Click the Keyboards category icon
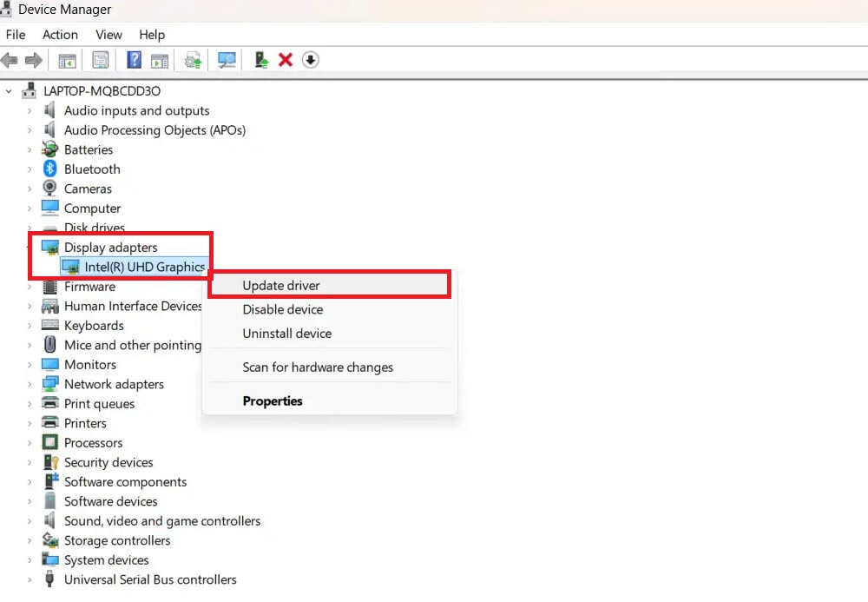The height and width of the screenshot is (602, 868). pyautogui.click(x=49, y=325)
